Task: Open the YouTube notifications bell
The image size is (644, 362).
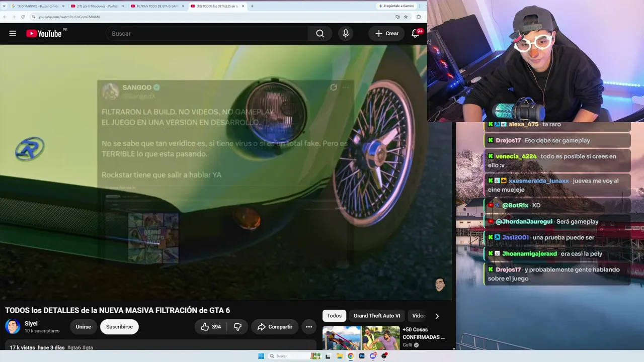Action: pyautogui.click(x=416, y=34)
